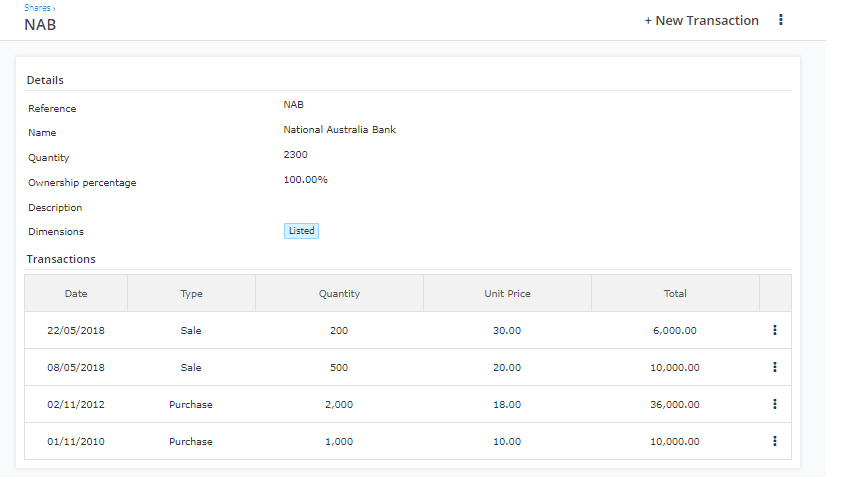Click the Total column header
843x485 pixels.
pyautogui.click(x=675, y=294)
